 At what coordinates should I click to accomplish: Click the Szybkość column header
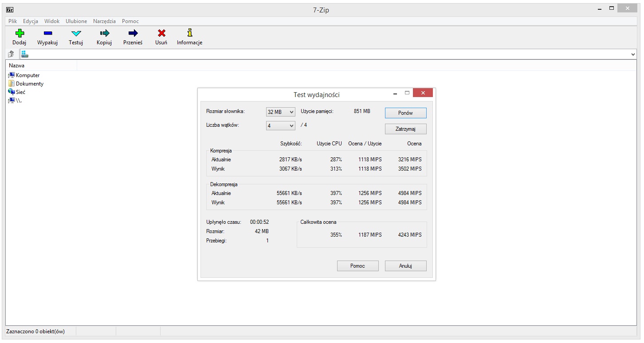[x=291, y=144]
